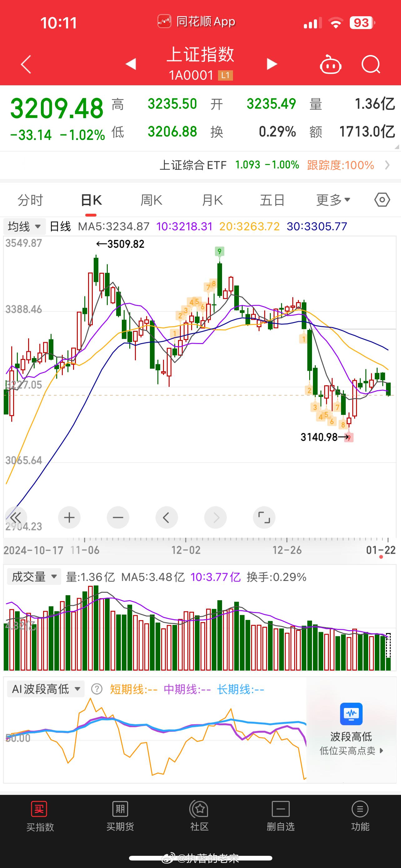The width and height of the screenshot is (401, 868).
Task: Open 均线 indicator dropdown
Action: click(x=24, y=227)
